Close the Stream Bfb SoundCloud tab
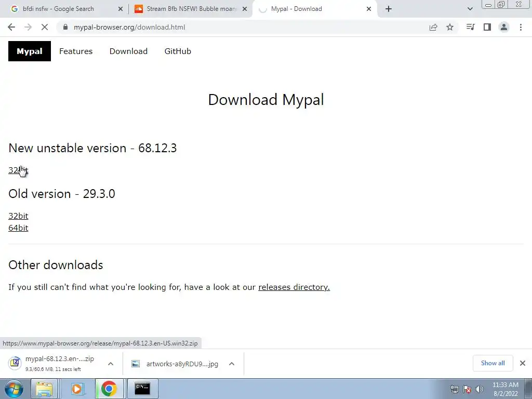 [244, 9]
